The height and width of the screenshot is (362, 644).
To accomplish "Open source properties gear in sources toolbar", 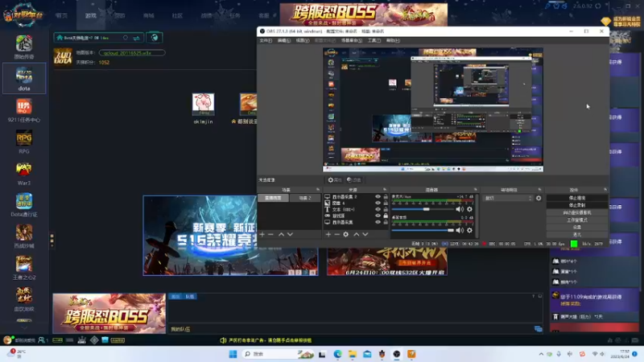I will [x=346, y=234].
